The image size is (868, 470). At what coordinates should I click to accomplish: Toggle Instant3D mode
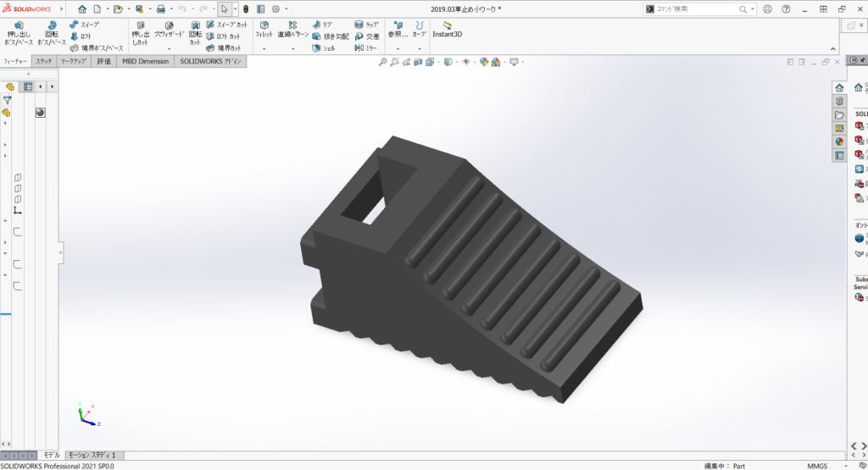coord(447,30)
